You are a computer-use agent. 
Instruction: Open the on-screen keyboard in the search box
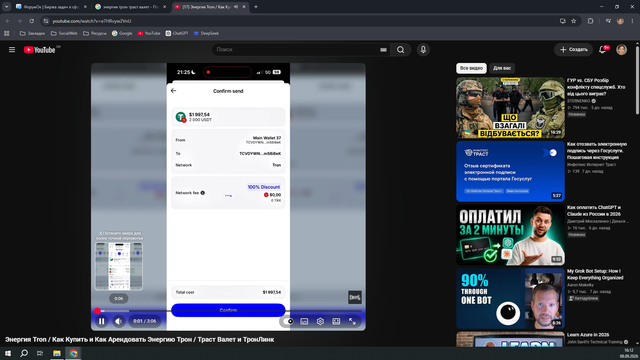pyautogui.click(x=383, y=50)
